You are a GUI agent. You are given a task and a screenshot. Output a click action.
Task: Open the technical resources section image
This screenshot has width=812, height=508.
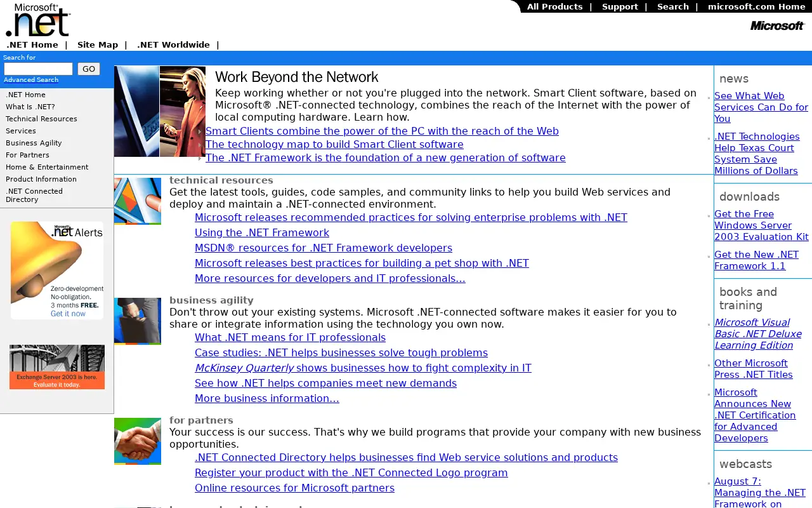click(138, 201)
